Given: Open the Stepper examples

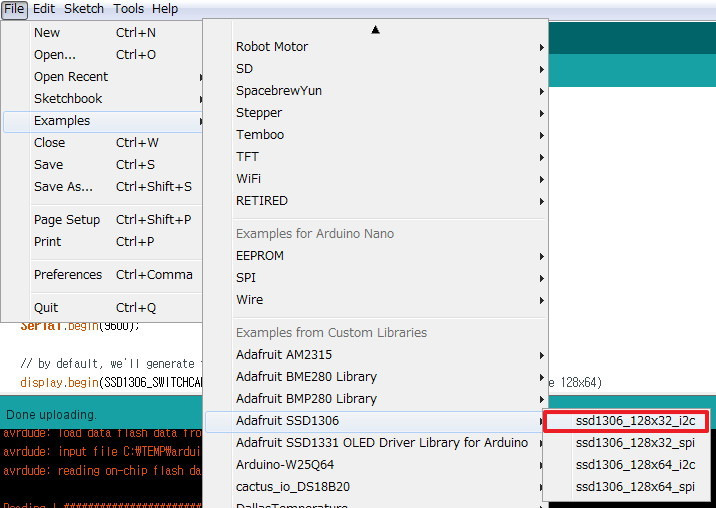Looking at the screenshot, I should 375,113.
